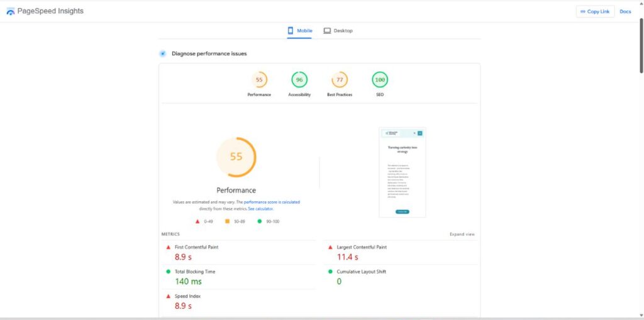Open the See calculator link
Viewport: 644px width, 320px height.
coord(260,209)
